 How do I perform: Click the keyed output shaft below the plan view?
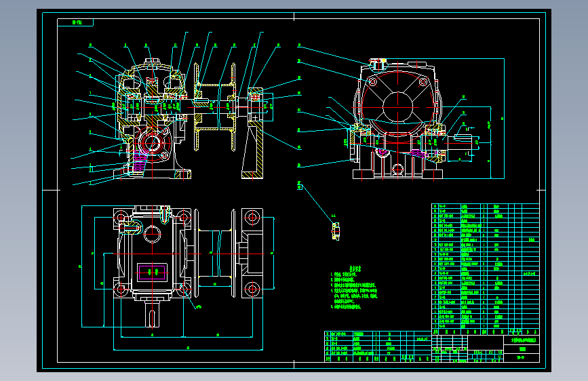coord(152,313)
